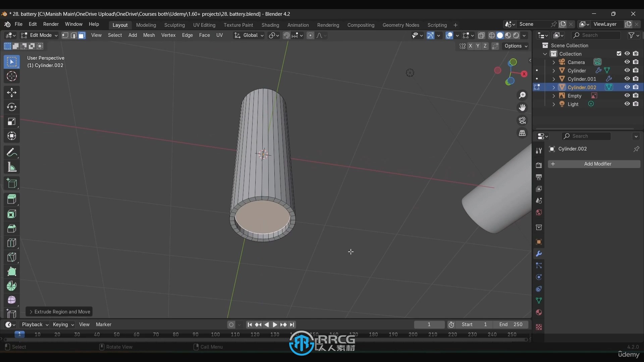Click the Modifier Properties icon in sidebar
The image size is (644, 362).
(539, 253)
